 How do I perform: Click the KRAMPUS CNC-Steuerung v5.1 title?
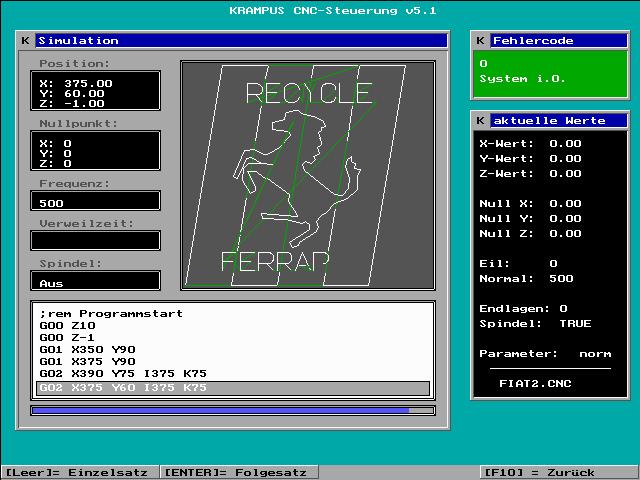333,11
